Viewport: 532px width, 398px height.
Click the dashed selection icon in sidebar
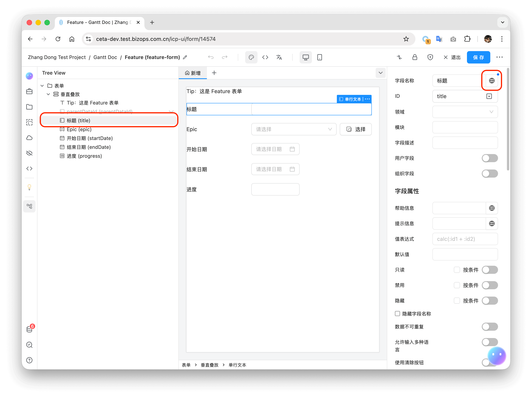point(29,122)
